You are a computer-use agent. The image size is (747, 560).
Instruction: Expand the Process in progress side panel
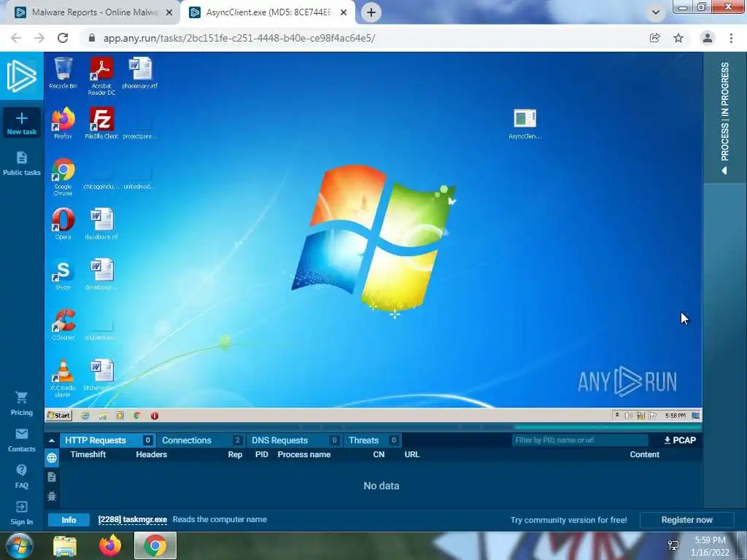724,117
